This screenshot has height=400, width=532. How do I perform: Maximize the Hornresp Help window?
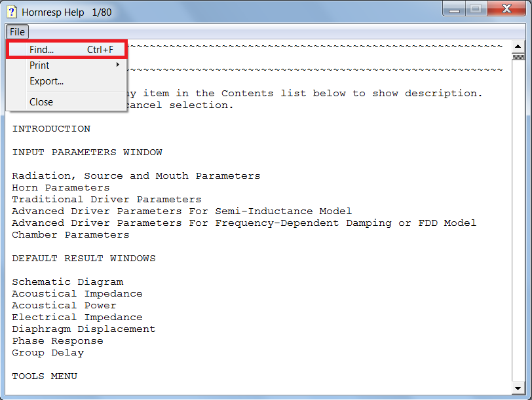[x=476, y=9]
